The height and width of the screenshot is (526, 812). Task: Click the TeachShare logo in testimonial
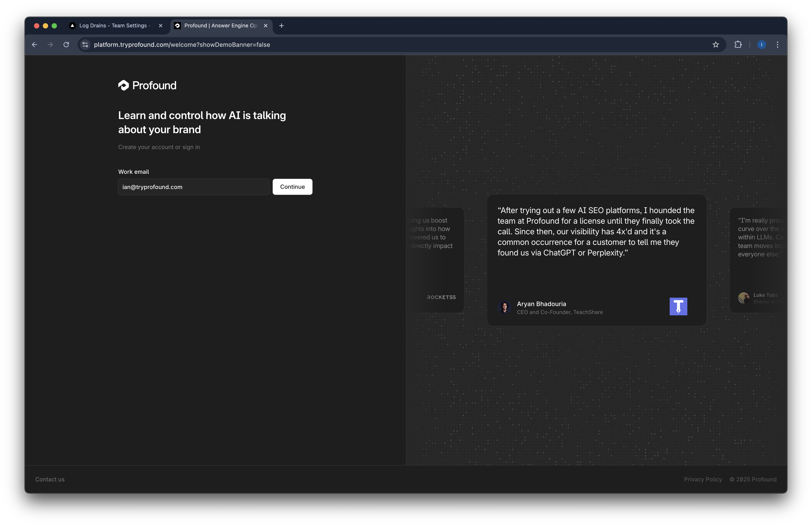tap(678, 307)
